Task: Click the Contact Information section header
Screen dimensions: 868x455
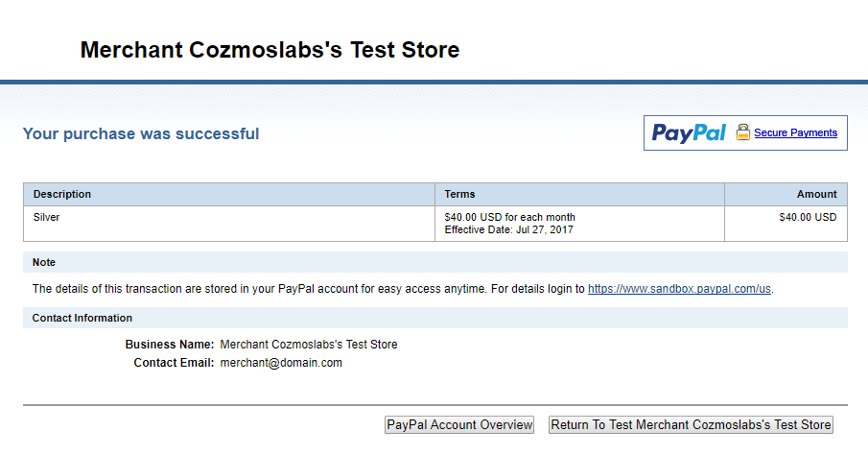Action: [435, 318]
